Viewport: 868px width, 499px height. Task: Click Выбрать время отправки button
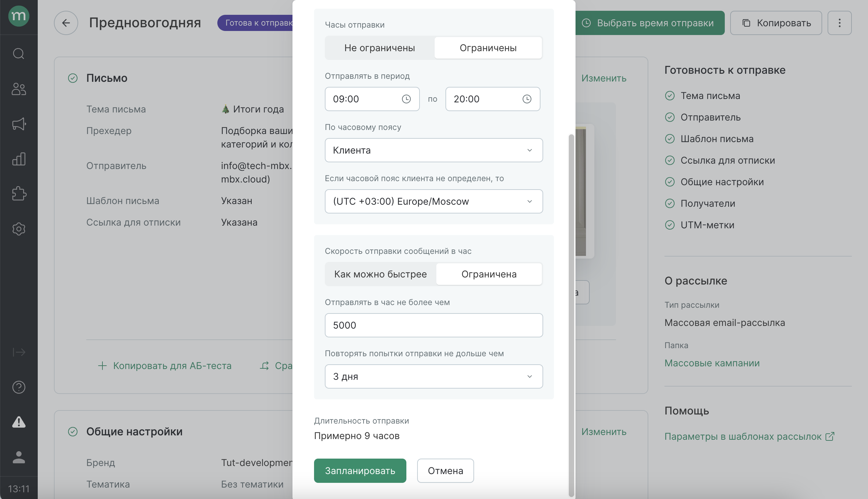tap(650, 23)
